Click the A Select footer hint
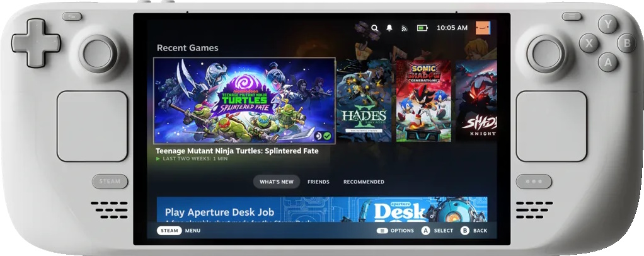 [437, 231]
